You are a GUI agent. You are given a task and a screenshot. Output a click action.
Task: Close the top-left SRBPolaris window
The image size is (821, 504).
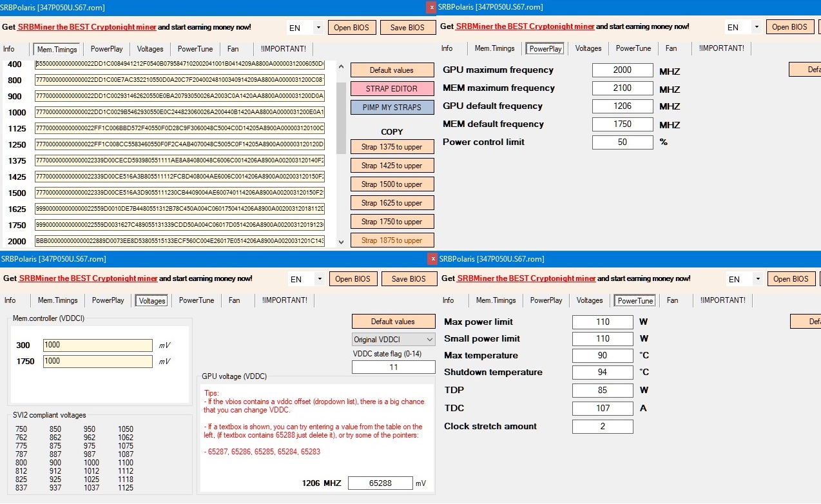(x=432, y=7)
